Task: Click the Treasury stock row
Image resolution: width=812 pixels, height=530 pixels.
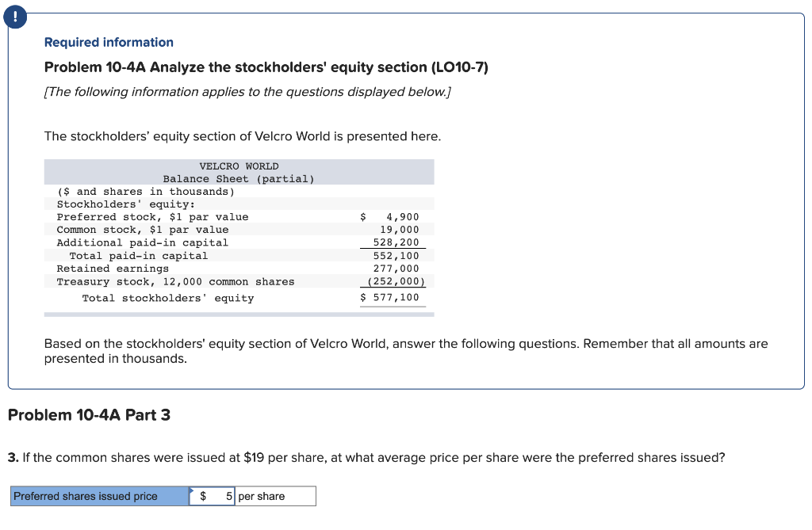Action: [x=175, y=281]
